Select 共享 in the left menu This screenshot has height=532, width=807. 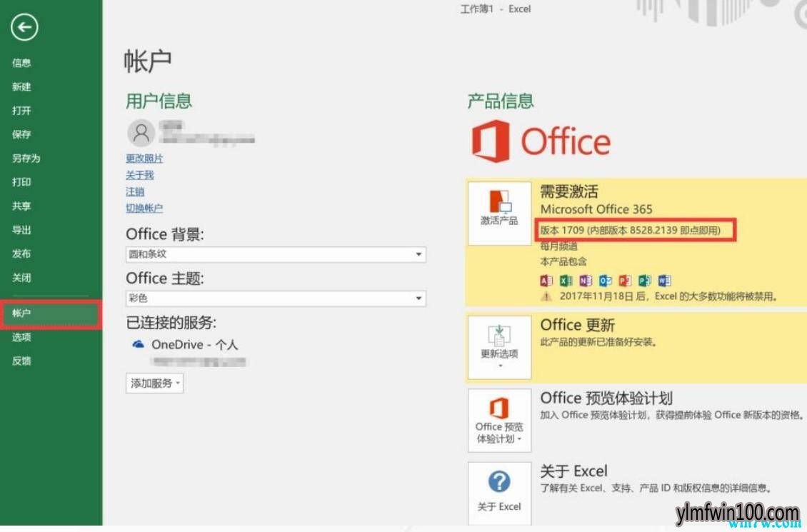point(21,206)
